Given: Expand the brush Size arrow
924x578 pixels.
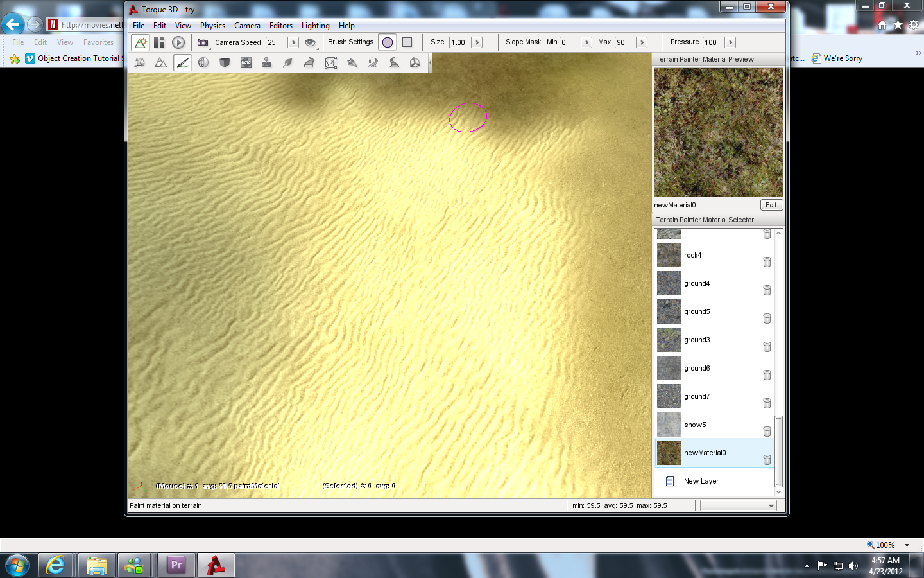Looking at the screenshot, I should coord(477,42).
